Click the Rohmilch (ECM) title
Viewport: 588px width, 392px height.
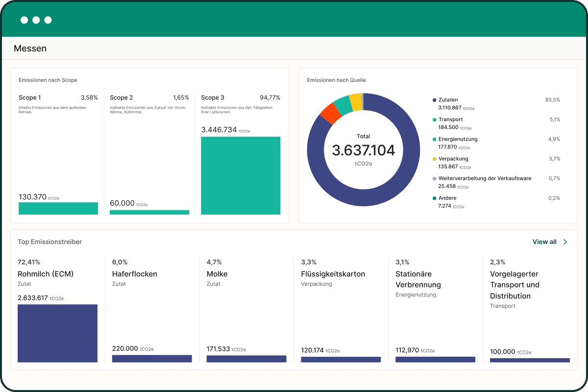46,274
